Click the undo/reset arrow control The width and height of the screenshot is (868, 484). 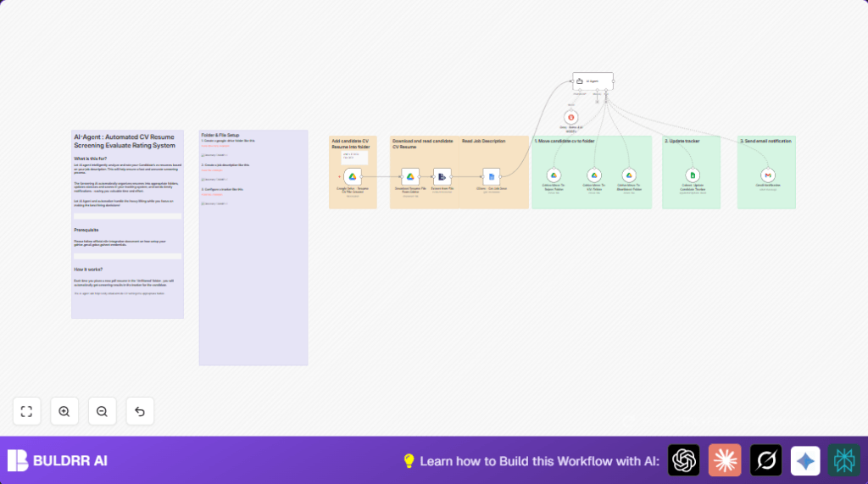pyautogui.click(x=140, y=411)
